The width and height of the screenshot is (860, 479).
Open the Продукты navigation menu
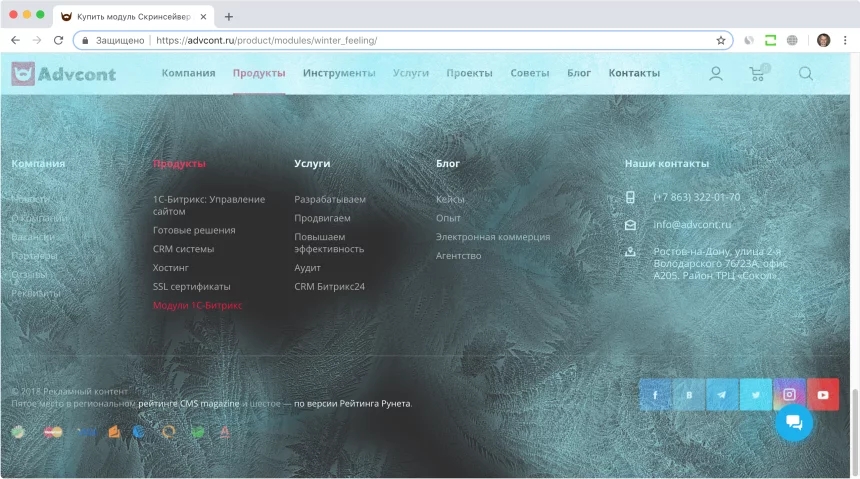tap(259, 73)
